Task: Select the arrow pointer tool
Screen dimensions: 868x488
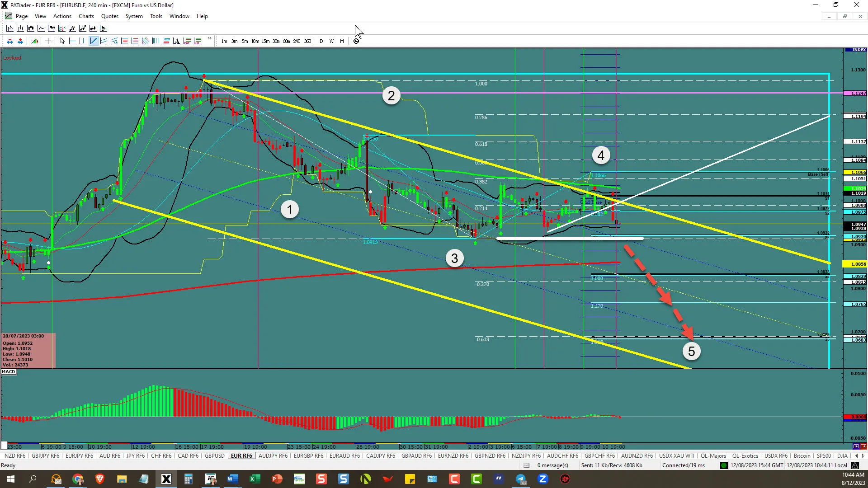Action: [x=62, y=41]
